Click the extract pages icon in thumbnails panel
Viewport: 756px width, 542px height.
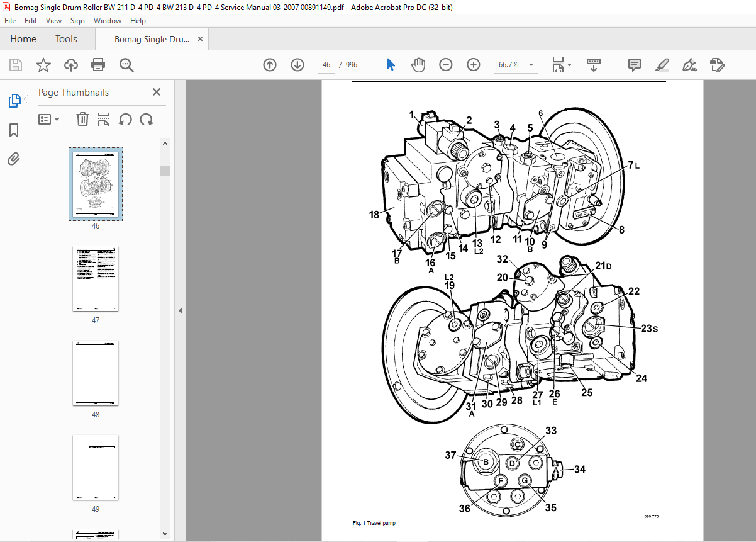(104, 119)
